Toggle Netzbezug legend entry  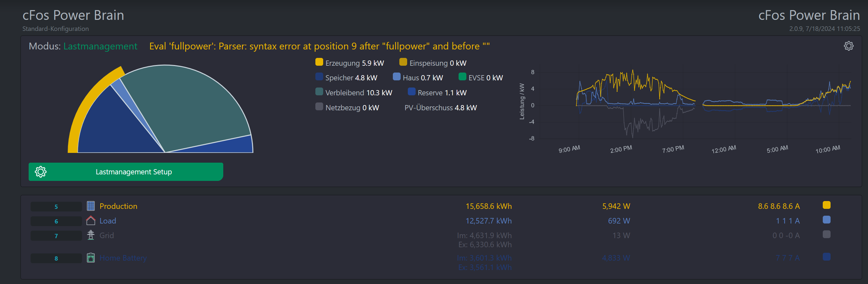pyautogui.click(x=347, y=107)
